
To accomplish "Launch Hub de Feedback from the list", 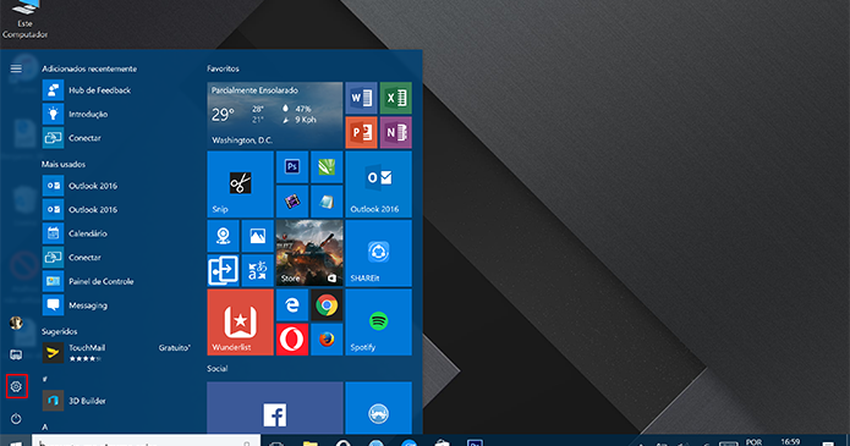I will [x=117, y=90].
